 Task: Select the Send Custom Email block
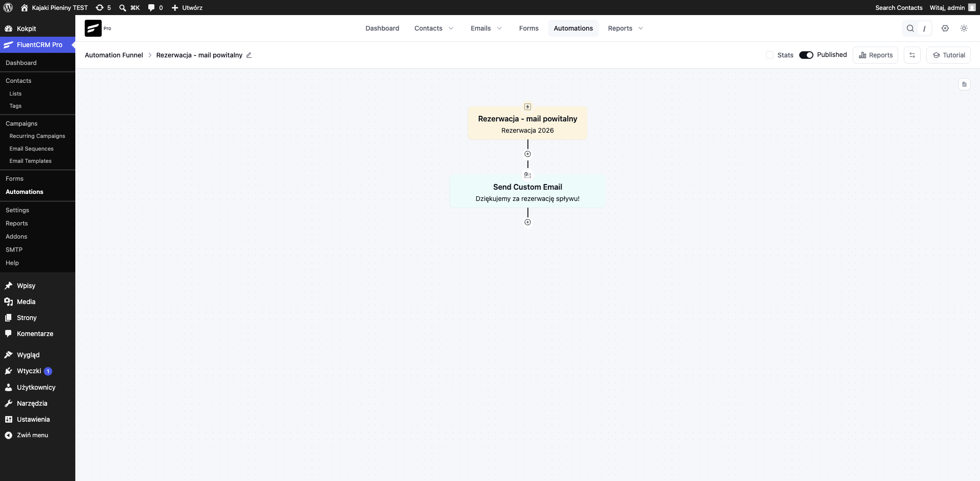point(527,192)
